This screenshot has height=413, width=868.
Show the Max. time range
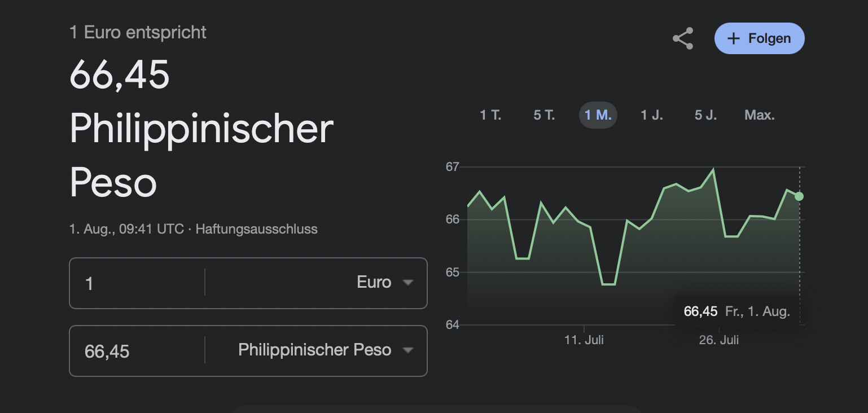point(760,115)
